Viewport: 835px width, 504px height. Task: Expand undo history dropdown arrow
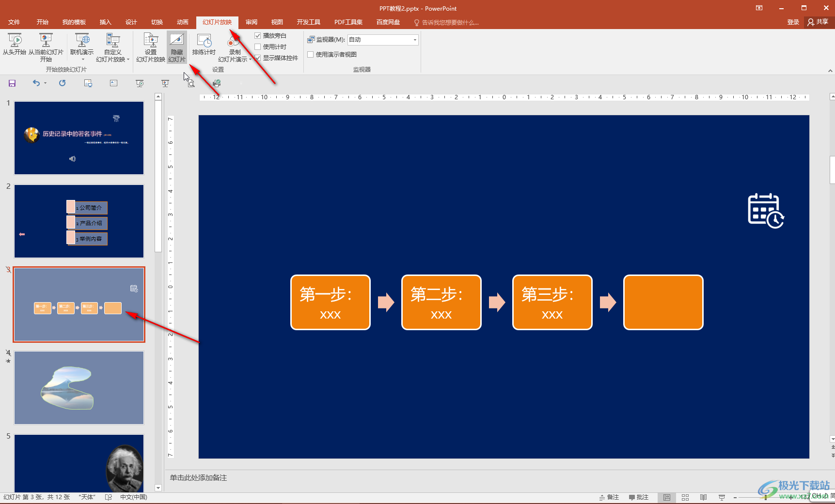coord(45,83)
